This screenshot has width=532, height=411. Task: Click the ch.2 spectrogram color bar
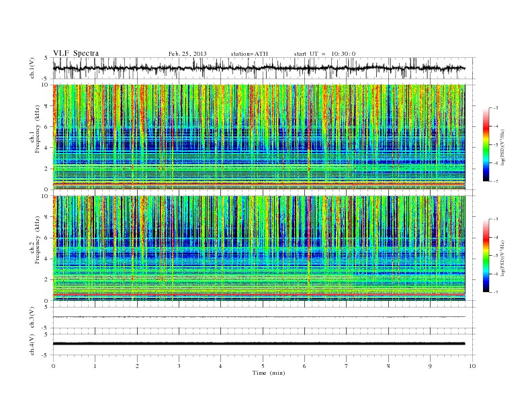click(x=486, y=256)
